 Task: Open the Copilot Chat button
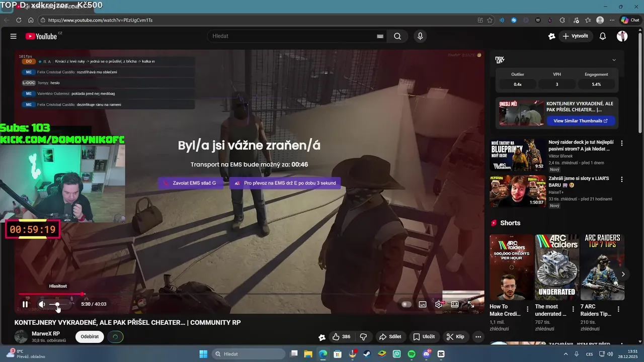[630, 20]
